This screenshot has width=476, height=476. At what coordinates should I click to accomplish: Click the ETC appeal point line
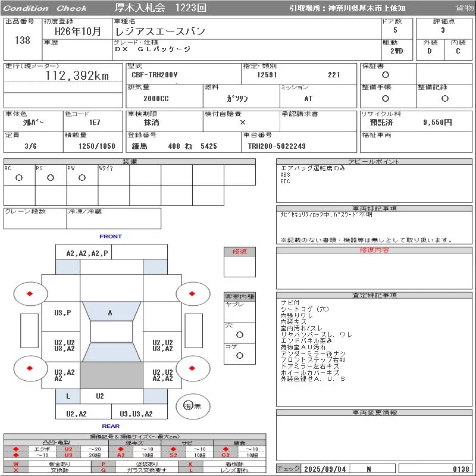[x=286, y=181]
